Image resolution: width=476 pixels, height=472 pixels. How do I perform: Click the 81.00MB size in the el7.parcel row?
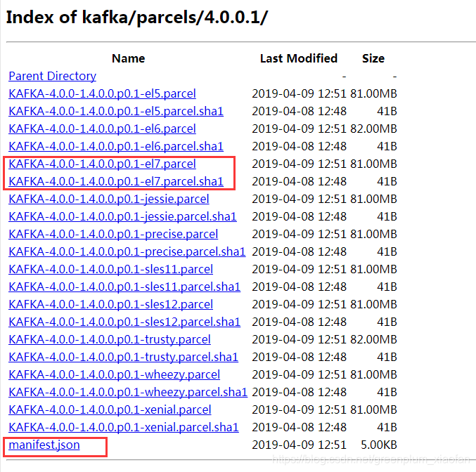coord(373,164)
